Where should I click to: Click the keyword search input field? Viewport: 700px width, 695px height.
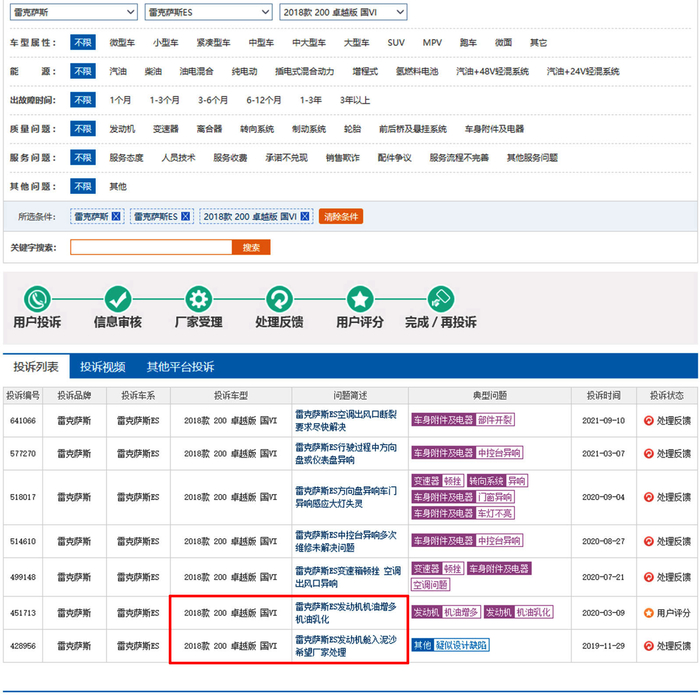pyautogui.click(x=150, y=247)
